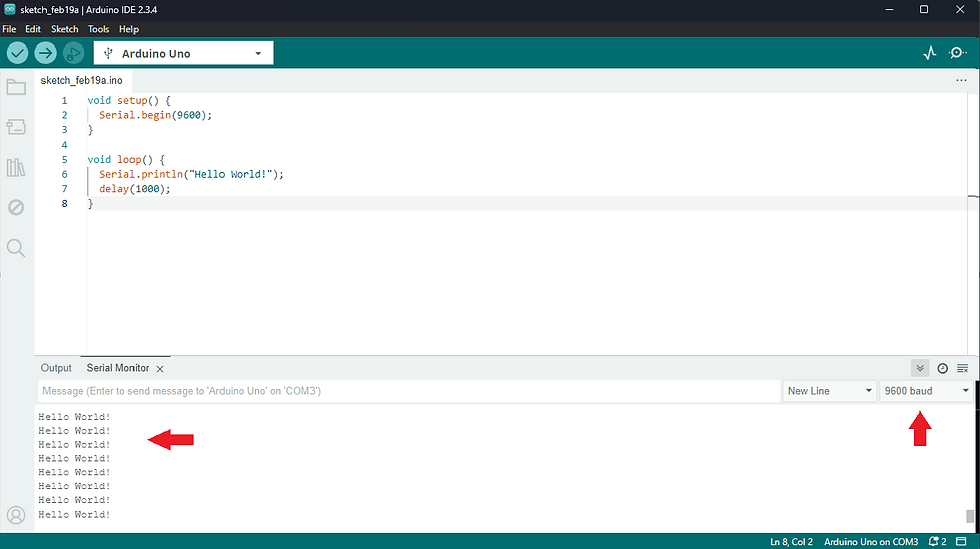Click line number 1 in the gutter

[64, 100]
